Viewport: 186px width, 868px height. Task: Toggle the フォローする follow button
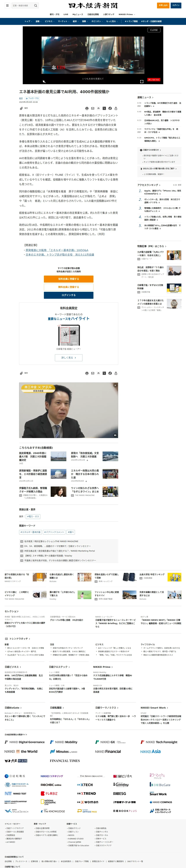pos(32,98)
